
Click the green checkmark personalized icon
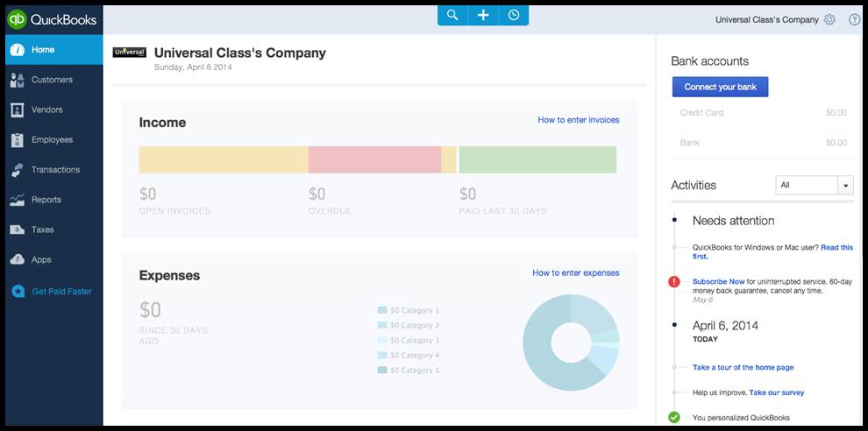click(x=673, y=418)
